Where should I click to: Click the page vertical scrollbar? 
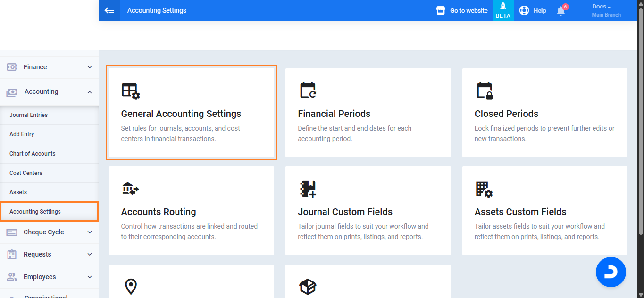(640, 118)
